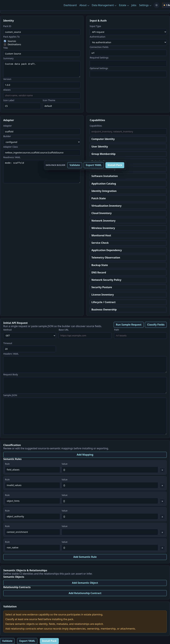Toggle User Identity capability

coord(128,147)
